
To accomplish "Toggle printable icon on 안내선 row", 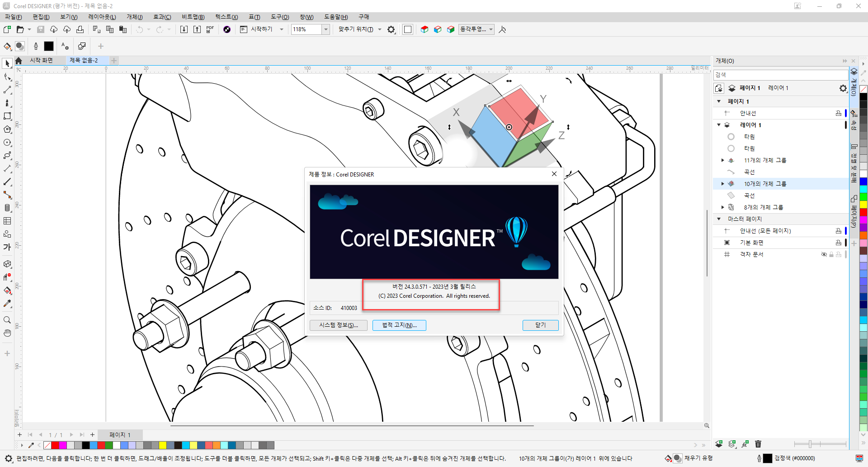I will 839,113.
